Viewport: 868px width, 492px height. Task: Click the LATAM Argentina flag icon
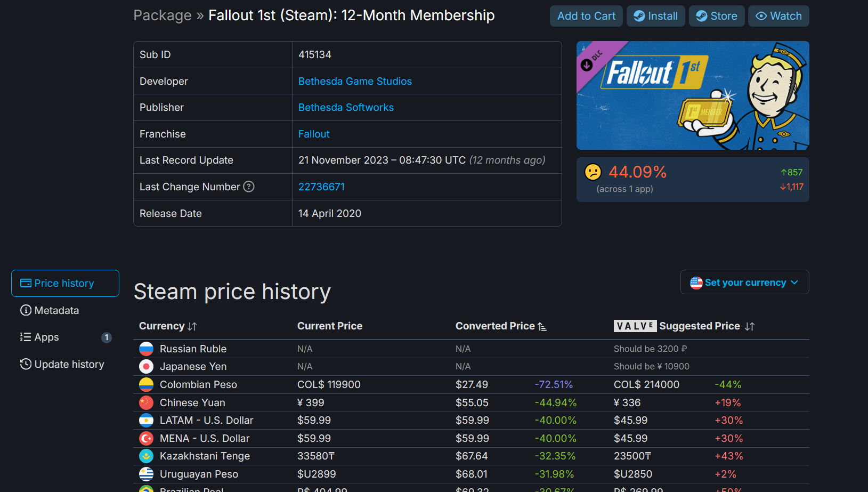[x=146, y=420]
